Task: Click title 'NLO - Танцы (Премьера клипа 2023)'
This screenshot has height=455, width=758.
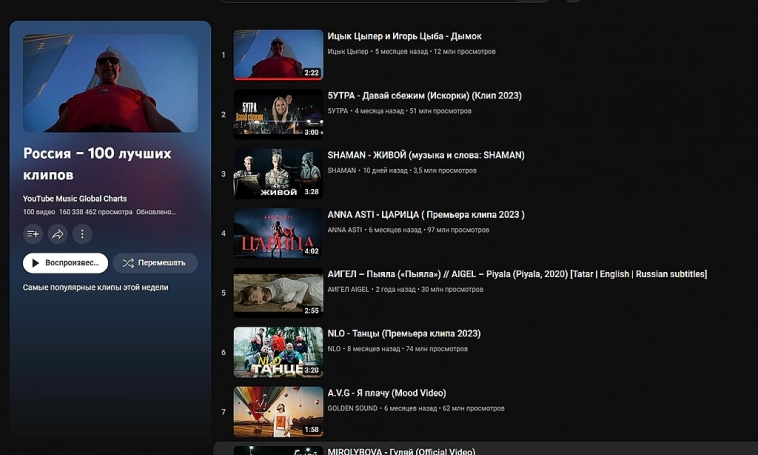Action: [404, 334]
